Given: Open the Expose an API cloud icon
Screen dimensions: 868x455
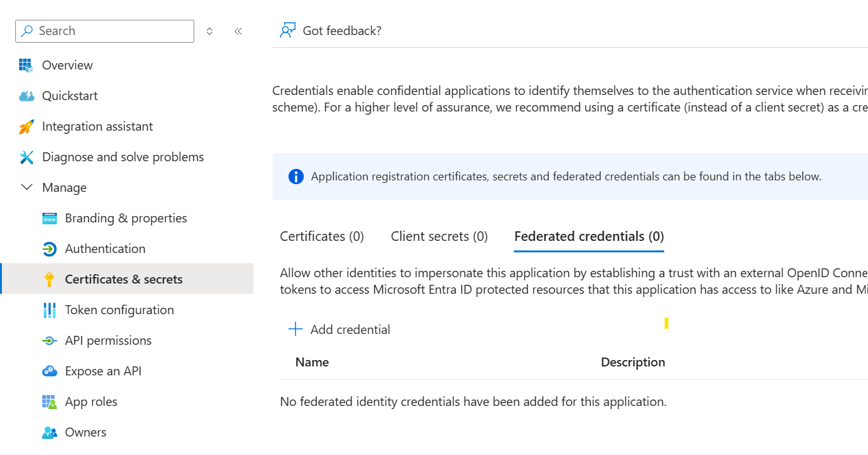Looking at the screenshot, I should click(50, 371).
